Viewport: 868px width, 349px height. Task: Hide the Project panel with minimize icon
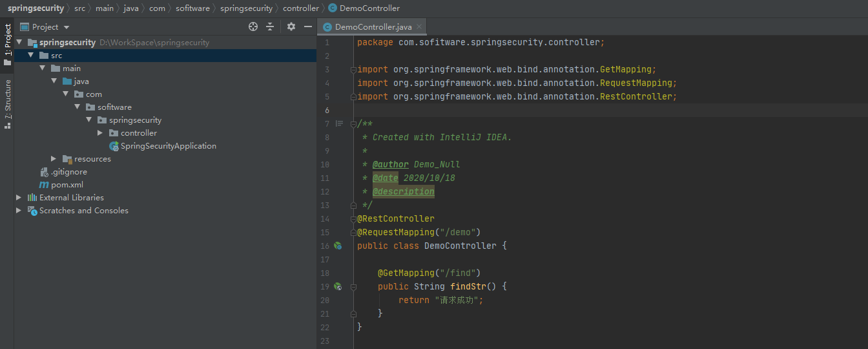tap(308, 26)
